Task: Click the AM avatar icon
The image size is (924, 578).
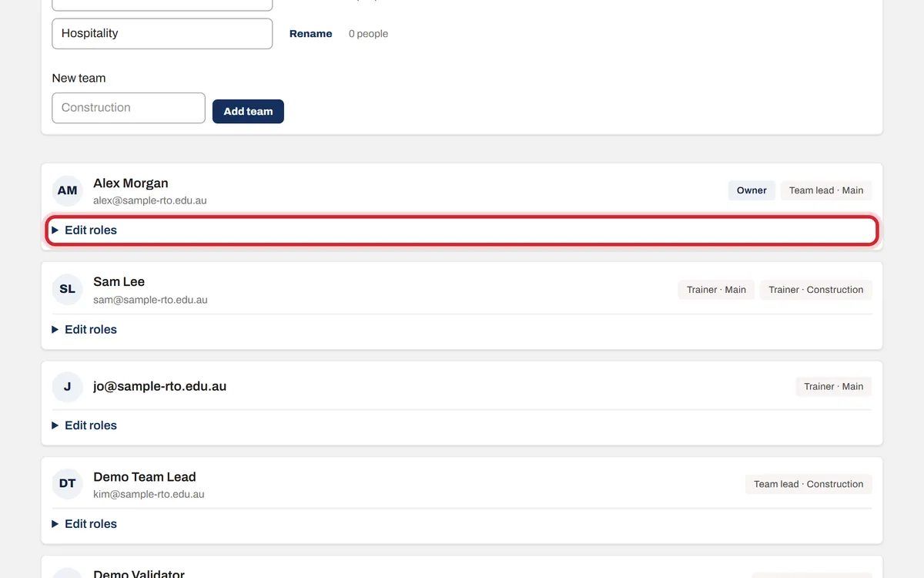Action: coord(68,190)
